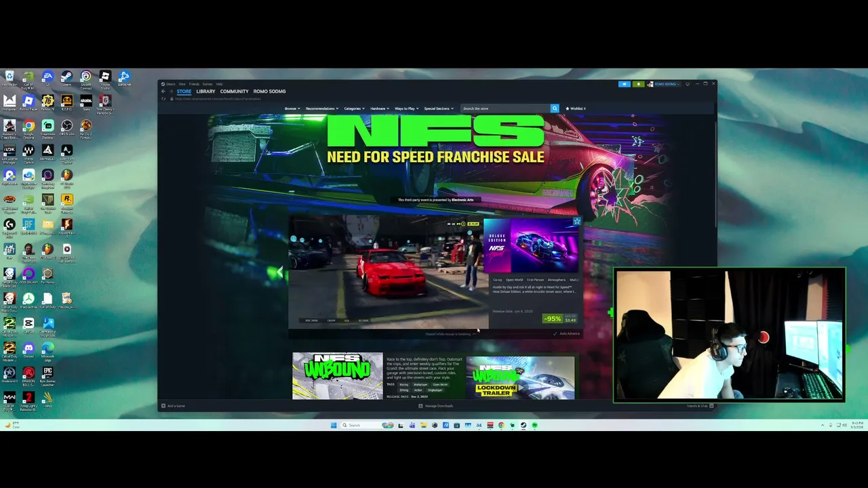Open the Games menu in Steam

[x=208, y=84]
